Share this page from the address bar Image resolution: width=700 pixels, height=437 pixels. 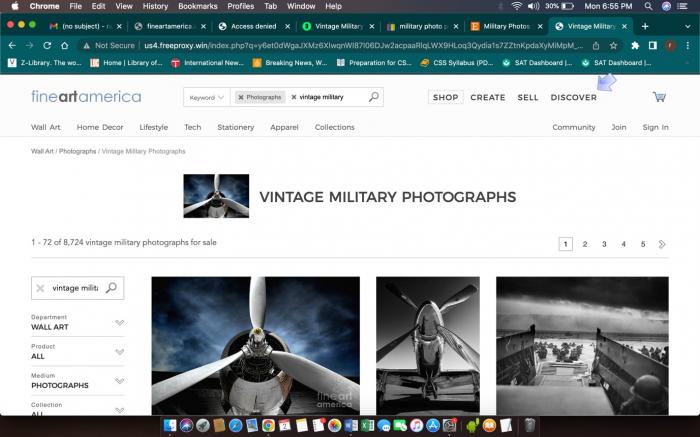(x=596, y=46)
